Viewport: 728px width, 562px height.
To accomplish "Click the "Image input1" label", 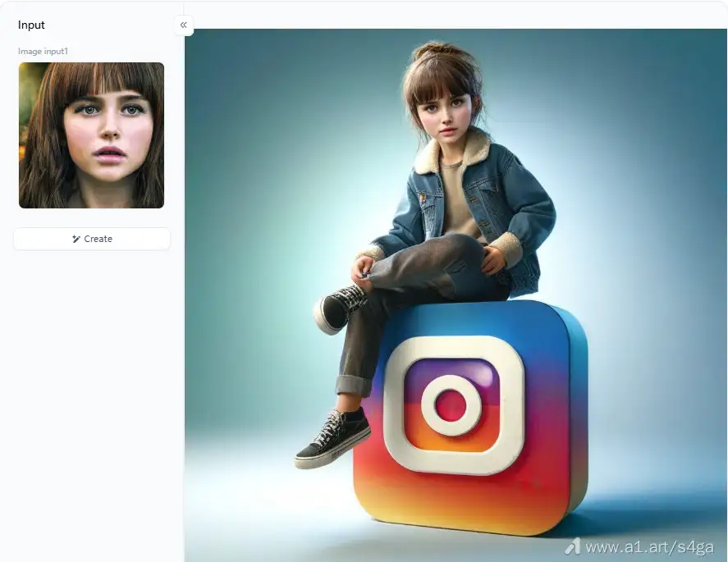I will tap(43, 51).
